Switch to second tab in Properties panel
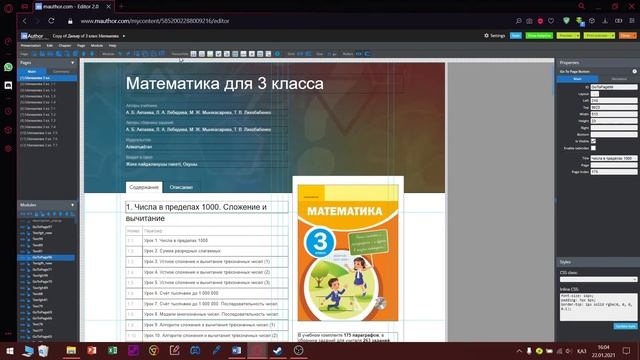The image size is (640, 360). tap(619, 79)
